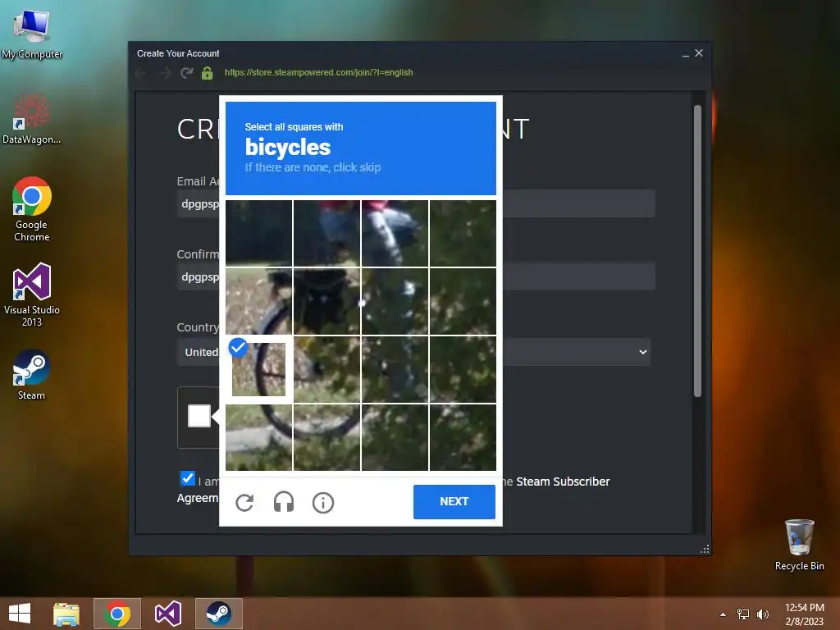Open the Country dropdown arrow
The width and height of the screenshot is (840, 630).
(643, 352)
